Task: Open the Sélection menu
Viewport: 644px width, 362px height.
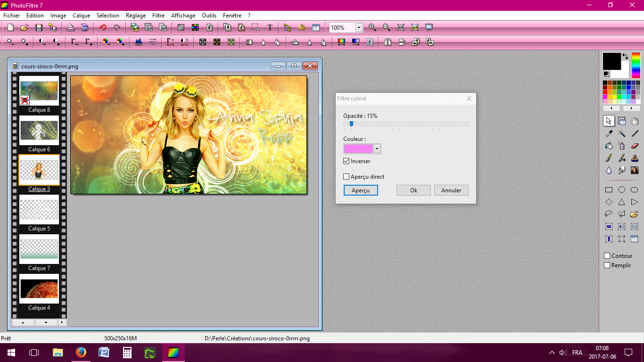Action: (108, 16)
